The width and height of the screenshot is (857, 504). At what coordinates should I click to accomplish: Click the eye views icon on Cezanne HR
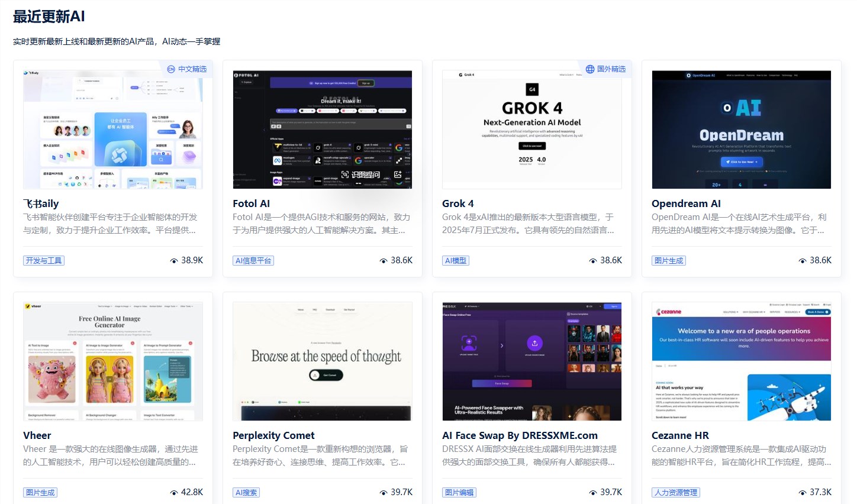(803, 493)
